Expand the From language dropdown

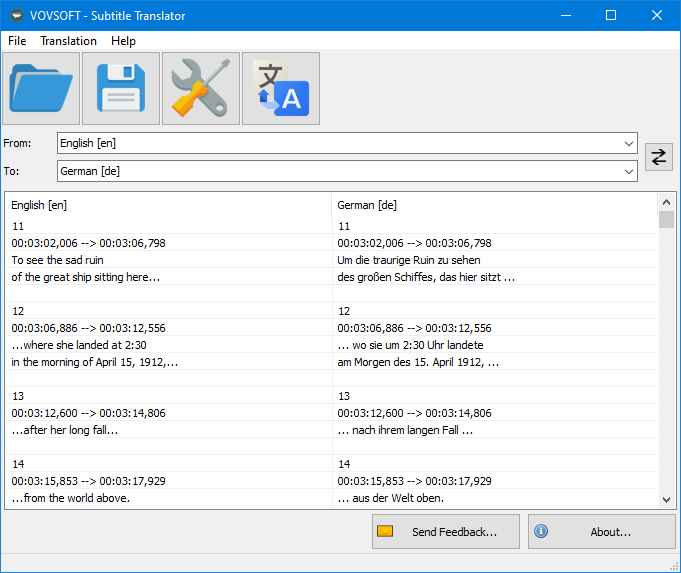tap(628, 144)
